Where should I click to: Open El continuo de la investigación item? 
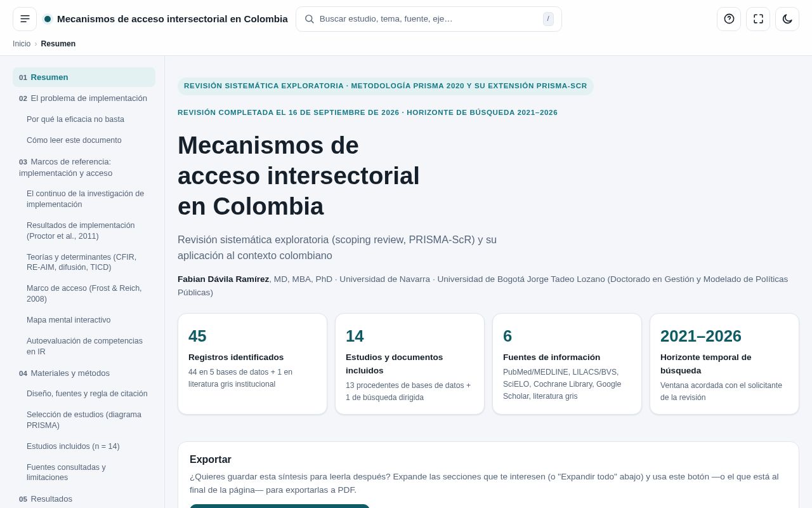88,199
